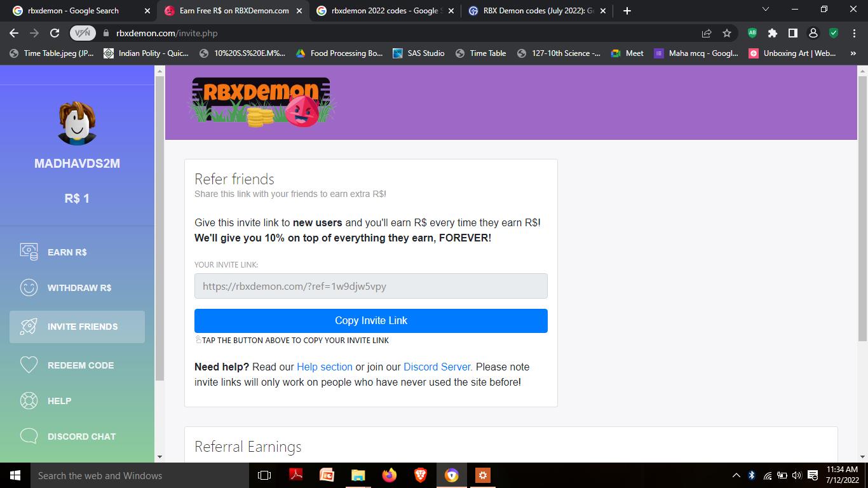Show hidden system tray icons
Viewport: 868px width, 488px height.
click(x=736, y=475)
